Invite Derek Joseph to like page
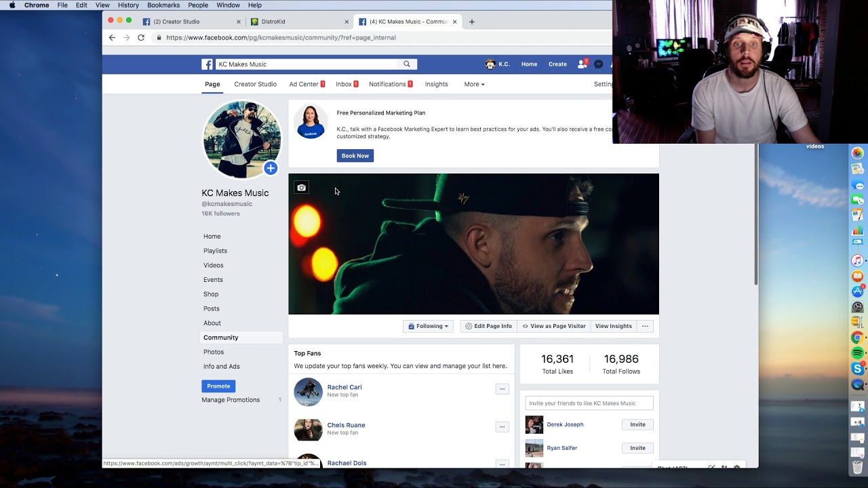The image size is (868, 488). tap(637, 424)
